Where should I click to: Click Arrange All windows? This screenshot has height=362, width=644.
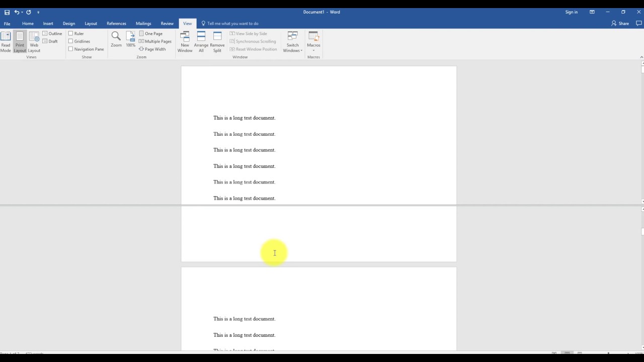tap(201, 42)
